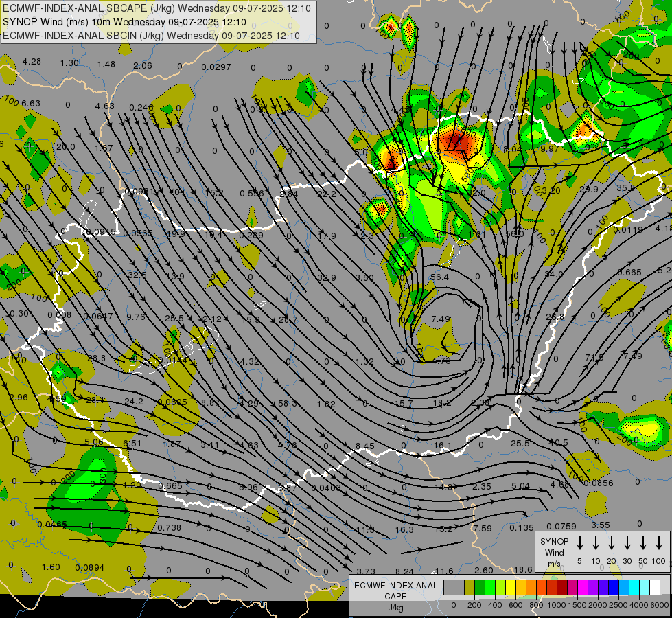The height and width of the screenshot is (618, 672).
Task: Click the 28.8 map value
Action: pos(96,358)
